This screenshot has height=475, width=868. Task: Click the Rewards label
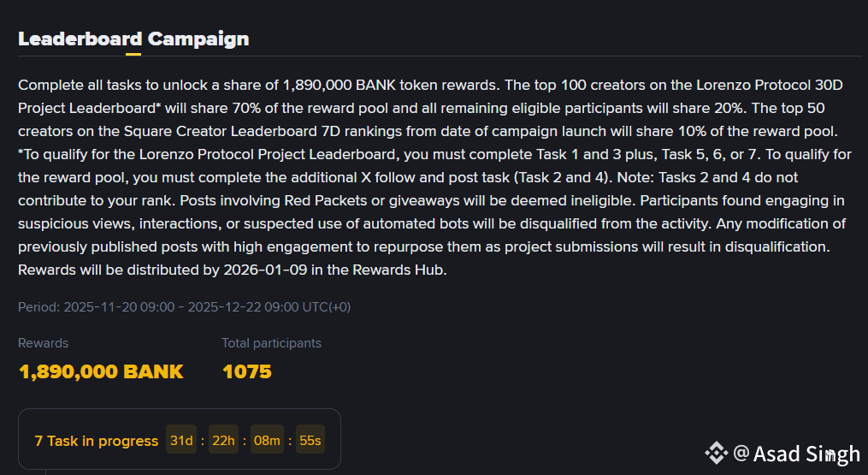[43, 342]
